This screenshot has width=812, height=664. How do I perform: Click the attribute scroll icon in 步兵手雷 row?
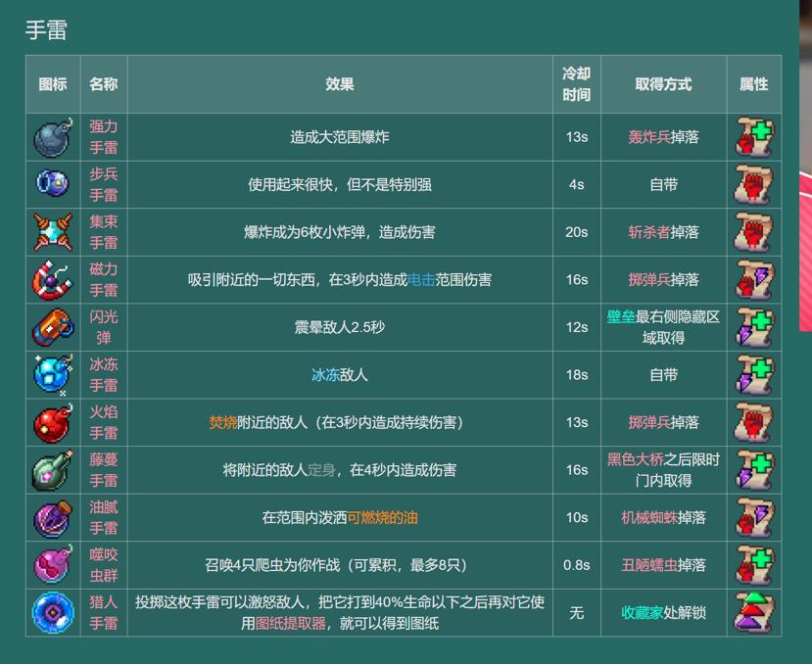tap(754, 184)
